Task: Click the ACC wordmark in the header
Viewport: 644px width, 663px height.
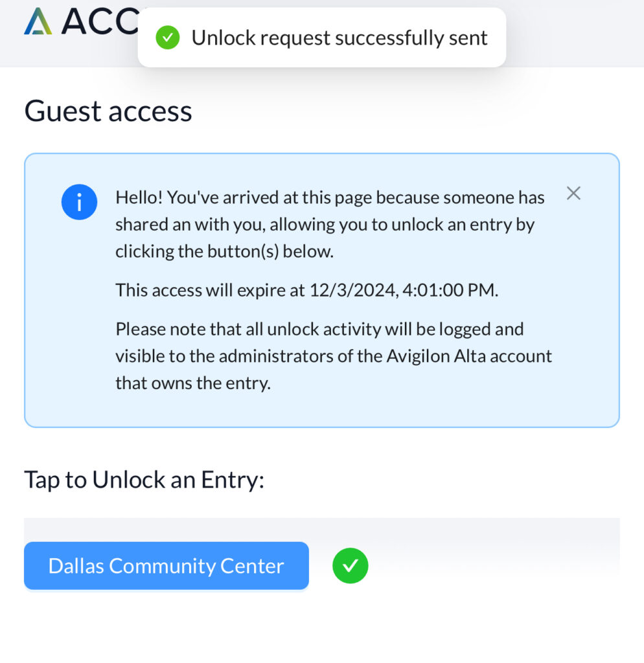Action: coord(100,21)
